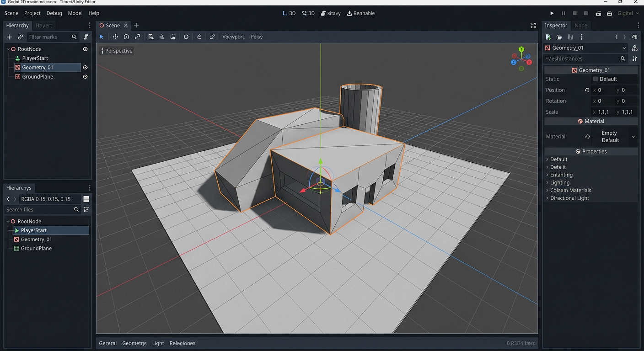This screenshot has width=644, height=351.
Task: Pause the running scene
Action: point(563,13)
